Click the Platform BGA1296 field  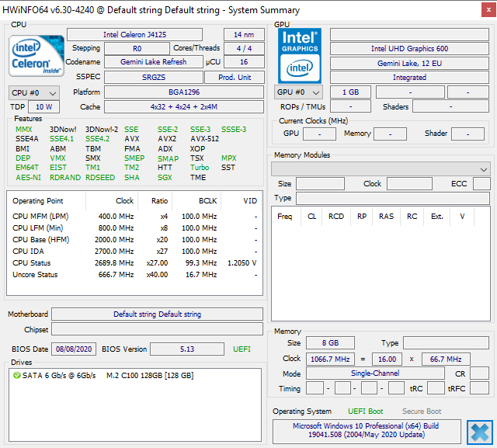(184, 92)
